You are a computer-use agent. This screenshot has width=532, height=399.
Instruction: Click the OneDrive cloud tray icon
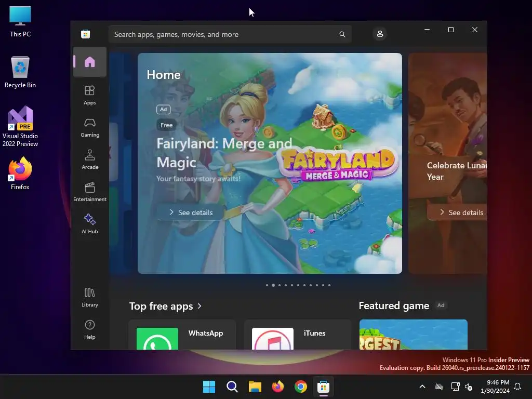pos(439,387)
